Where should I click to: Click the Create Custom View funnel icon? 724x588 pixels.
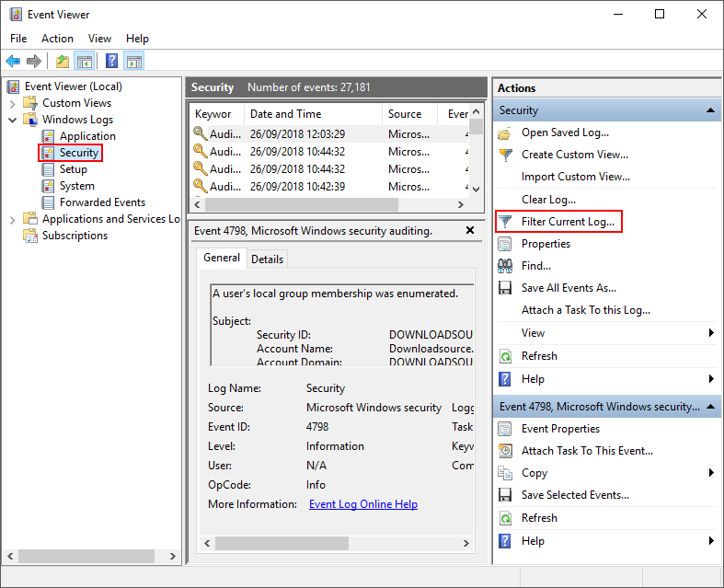click(506, 155)
